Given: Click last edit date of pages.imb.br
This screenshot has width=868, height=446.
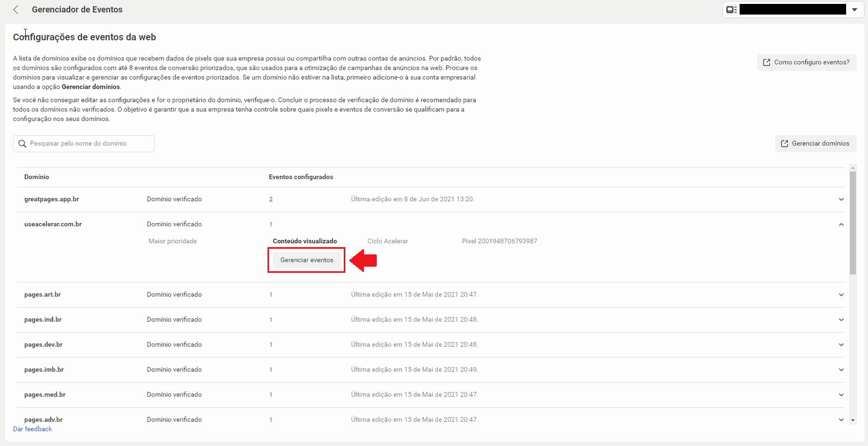Looking at the screenshot, I should coord(414,370).
